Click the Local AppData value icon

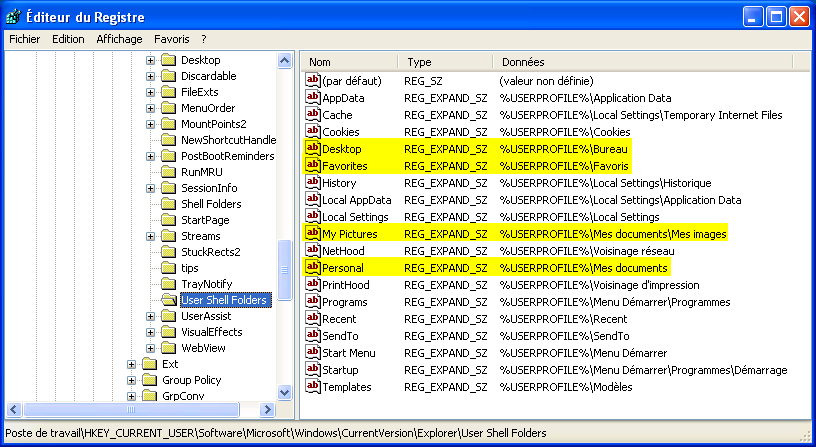click(312, 199)
